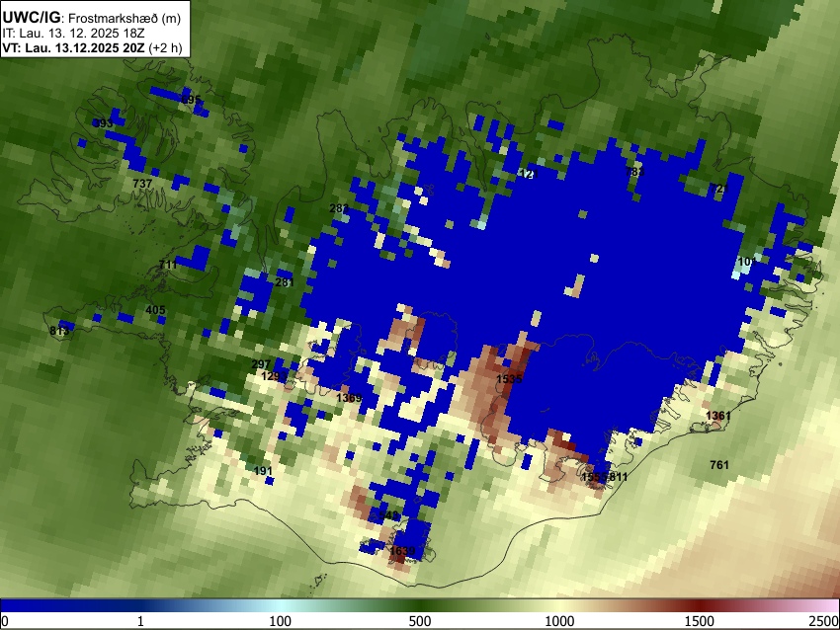Click the 'UWC/IG: Frostmarkshæð (m)' title text
The width and height of the screenshot is (840, 630).
pyautogui.click(x=92, y=18)
